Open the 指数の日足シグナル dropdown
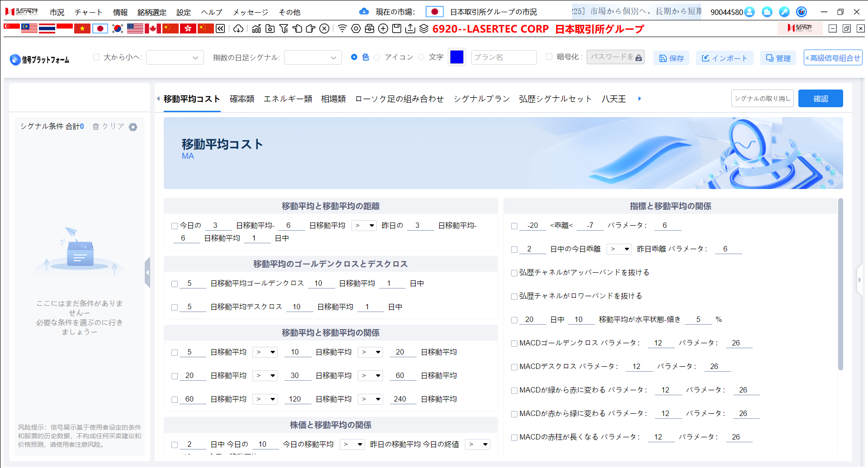 [x=313, y=57]
